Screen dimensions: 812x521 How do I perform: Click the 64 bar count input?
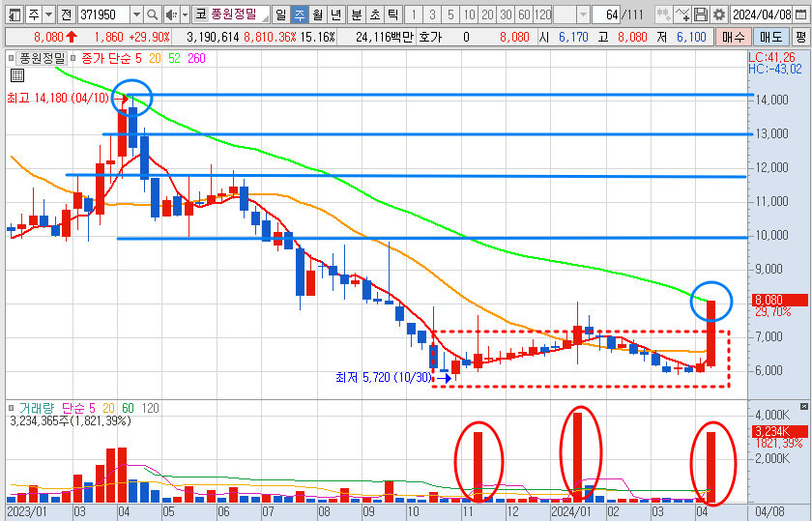tap(606, 14)
